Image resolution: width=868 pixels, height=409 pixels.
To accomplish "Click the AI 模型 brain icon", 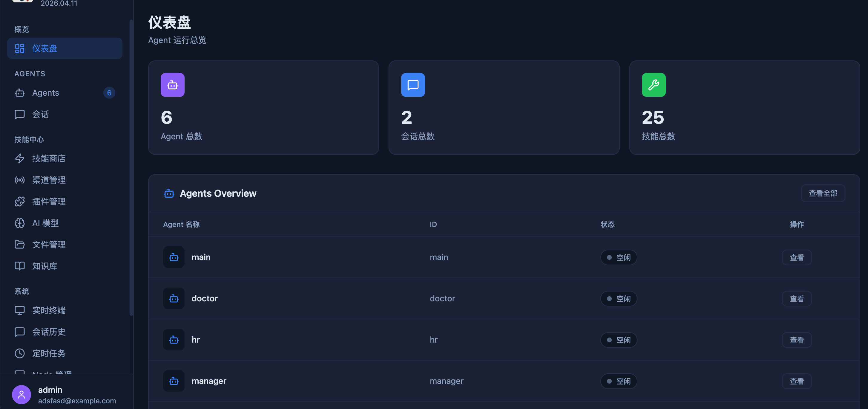I will pos(19,223).
